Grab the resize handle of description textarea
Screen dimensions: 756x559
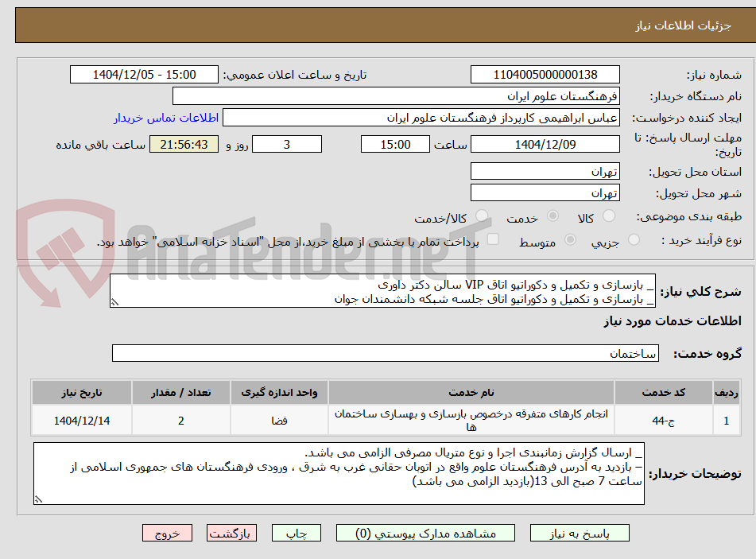click(x=114, y=302)
